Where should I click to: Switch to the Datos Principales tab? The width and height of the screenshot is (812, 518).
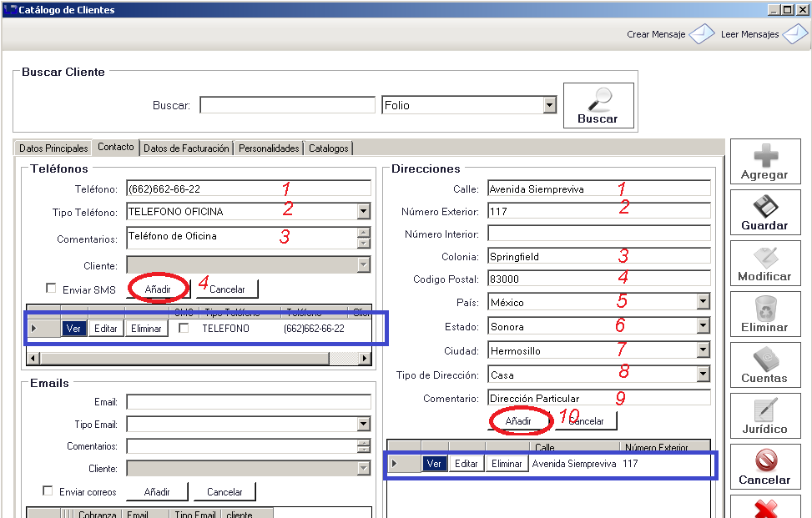coord(53,148)
